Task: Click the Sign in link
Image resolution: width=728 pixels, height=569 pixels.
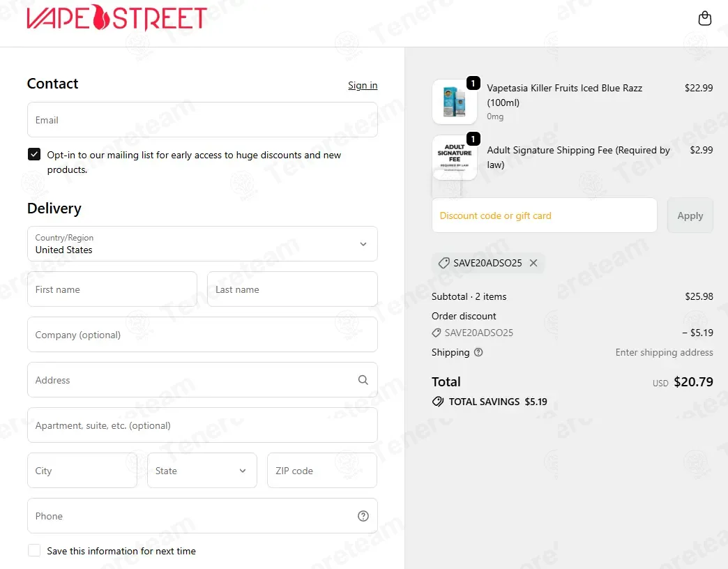Action: (x=363, y=85)
